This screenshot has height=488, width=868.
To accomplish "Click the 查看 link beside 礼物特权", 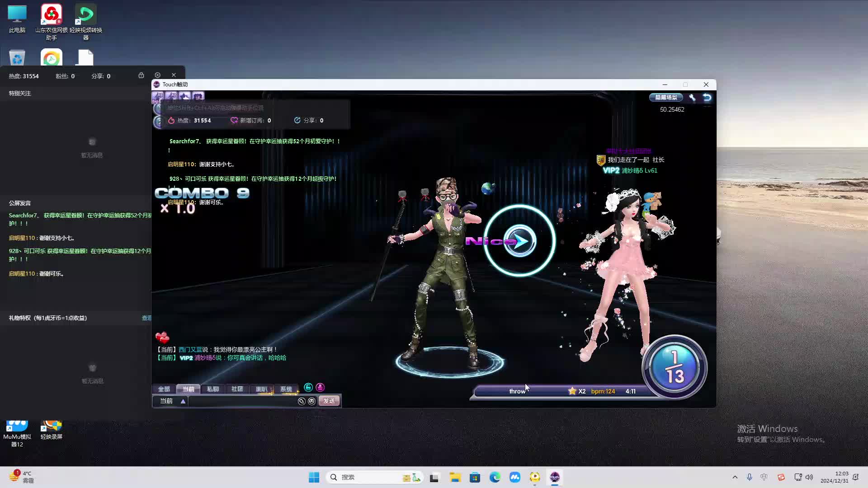I will pos(146,318).
